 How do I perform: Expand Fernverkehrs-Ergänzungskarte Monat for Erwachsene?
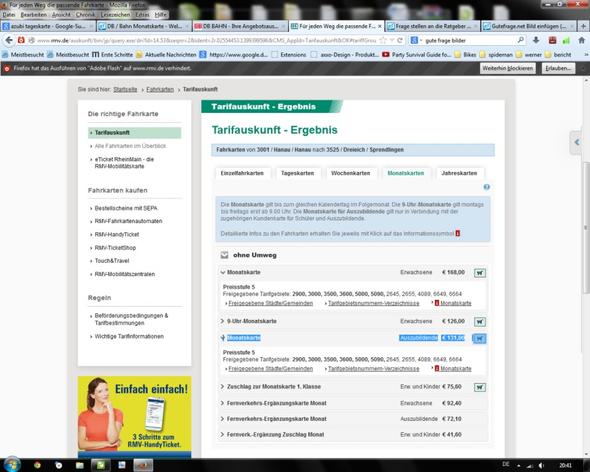222,403
